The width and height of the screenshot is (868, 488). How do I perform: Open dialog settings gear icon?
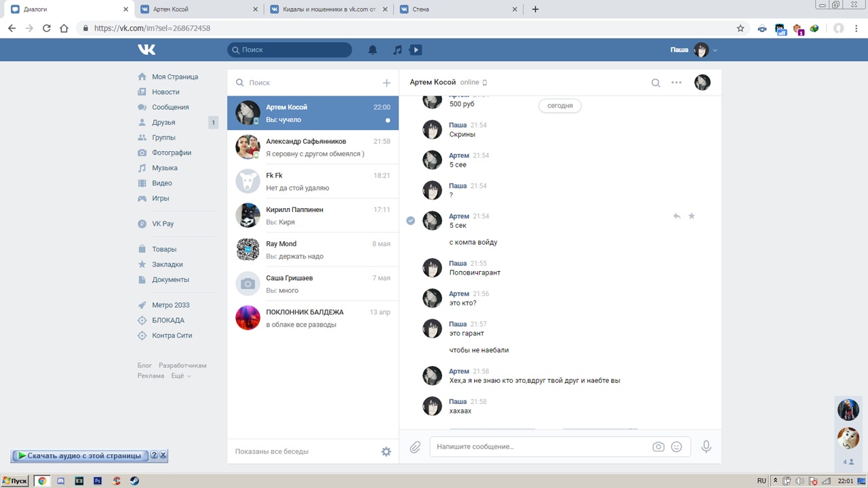click(x=386, y=451)
